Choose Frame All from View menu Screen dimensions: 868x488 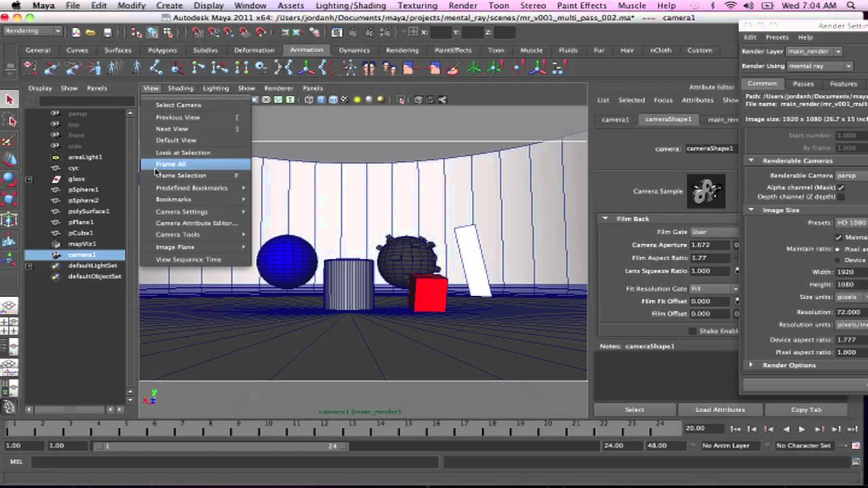(x=195, y=164)
